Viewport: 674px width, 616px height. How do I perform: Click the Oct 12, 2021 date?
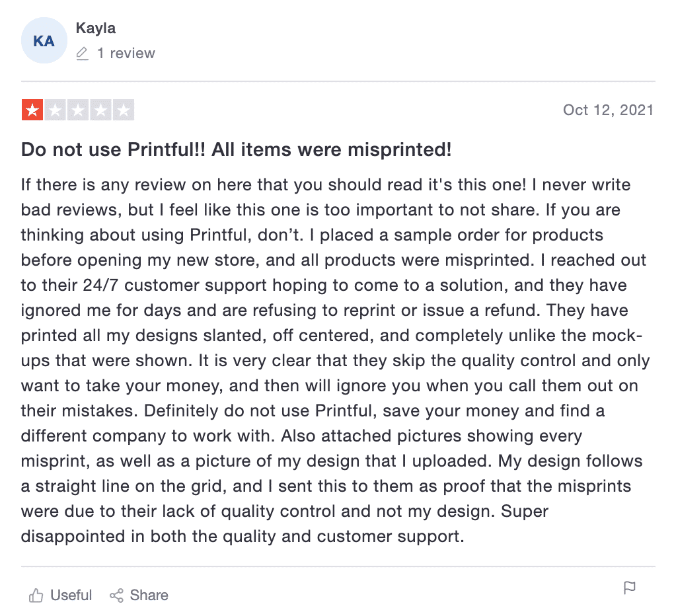tap(608, 110)
